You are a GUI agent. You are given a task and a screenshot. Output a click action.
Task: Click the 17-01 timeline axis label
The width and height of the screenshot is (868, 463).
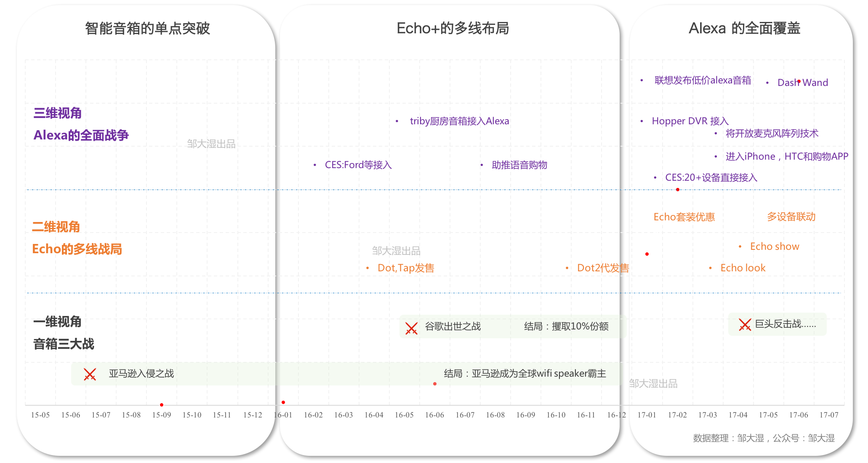[x=647, y=415]
